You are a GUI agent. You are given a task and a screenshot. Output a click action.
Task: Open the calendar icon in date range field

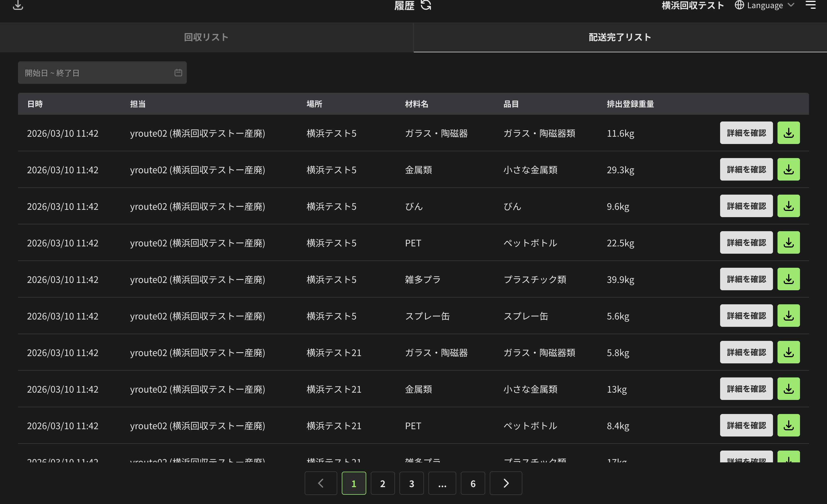178,73
